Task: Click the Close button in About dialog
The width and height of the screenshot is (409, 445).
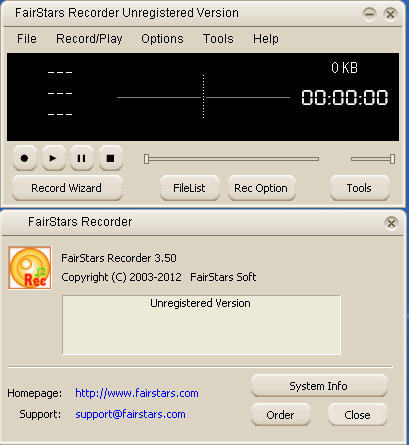Action: coord(357,415)
